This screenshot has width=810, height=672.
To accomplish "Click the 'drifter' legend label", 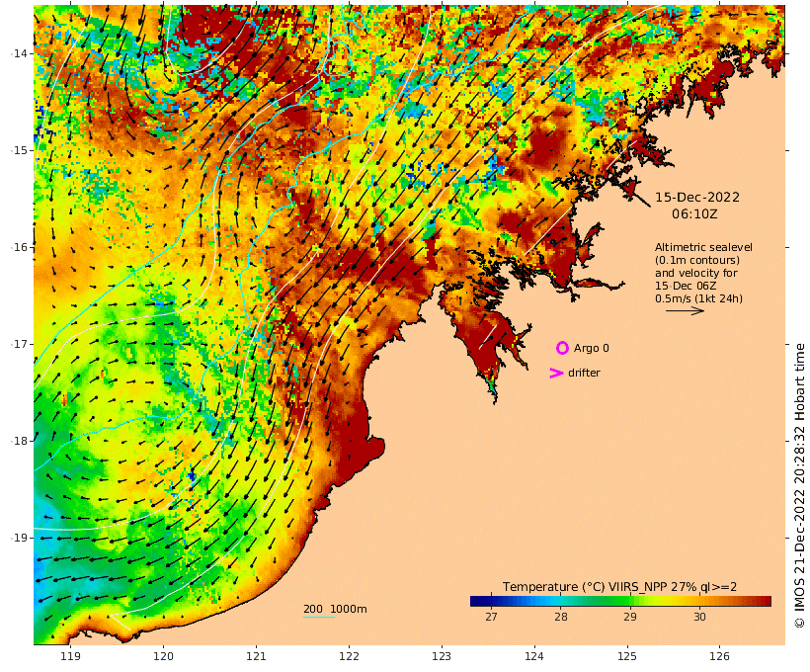I will coord(584,373).
